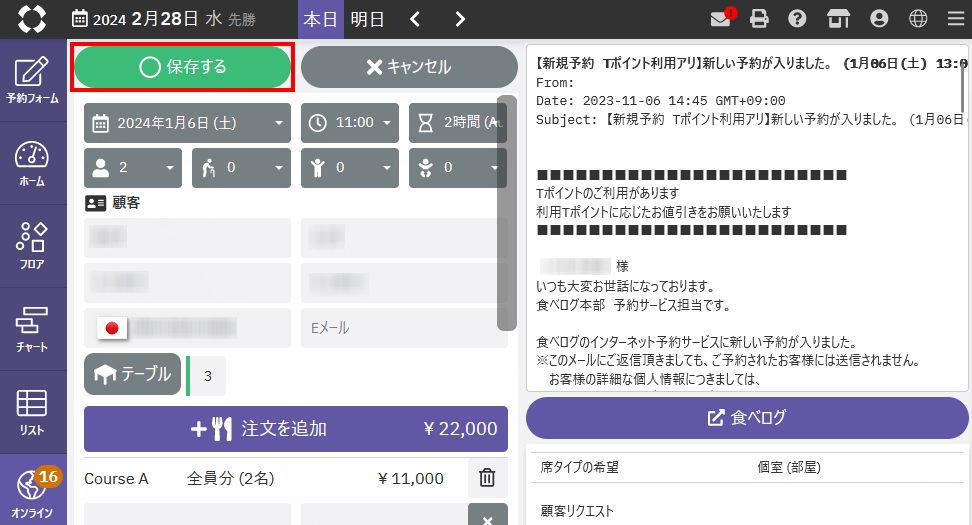Open the mail notifications icon

[x=720, y=19]
